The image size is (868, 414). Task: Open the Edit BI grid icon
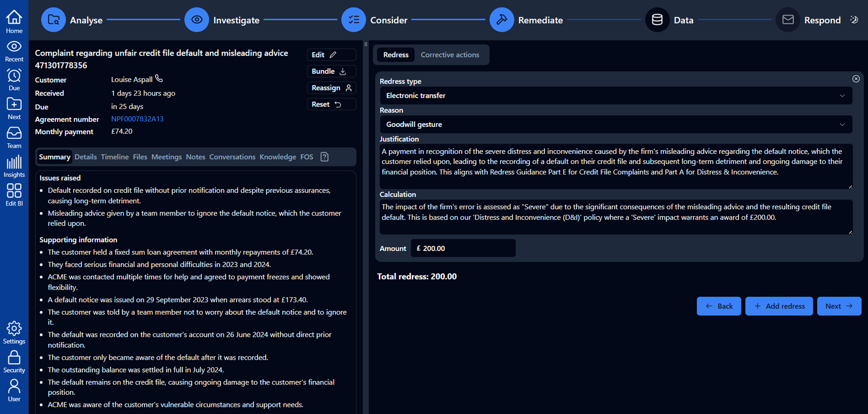pos(14,191)
